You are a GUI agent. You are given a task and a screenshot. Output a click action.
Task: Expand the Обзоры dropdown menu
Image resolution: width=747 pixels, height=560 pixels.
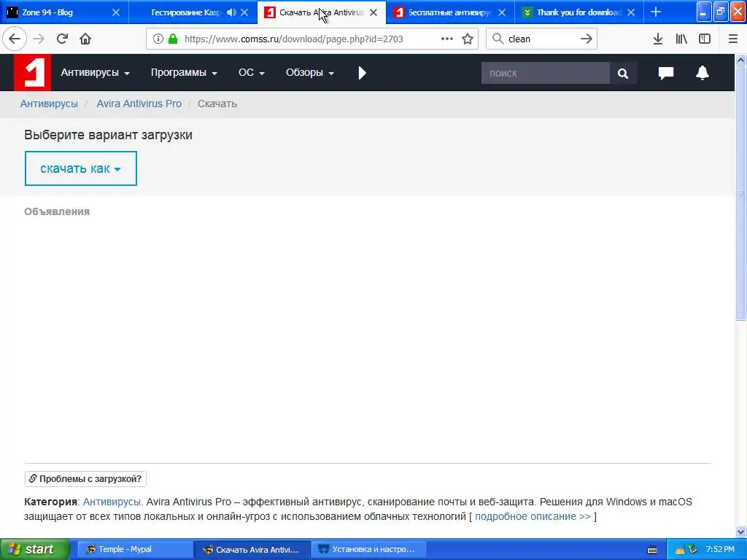[309, 72]
